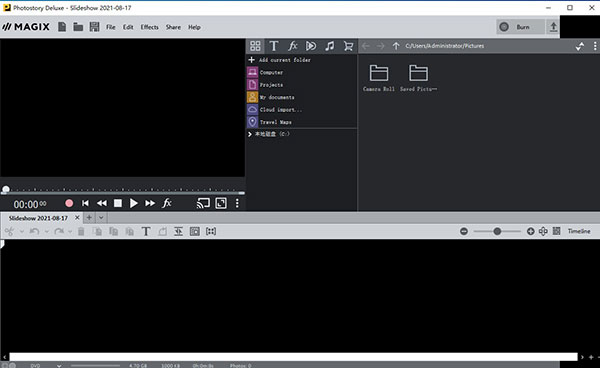Select the Camera Roll folder
The image size is (600, 368).
pyautogui.click(x=378, y=78)
